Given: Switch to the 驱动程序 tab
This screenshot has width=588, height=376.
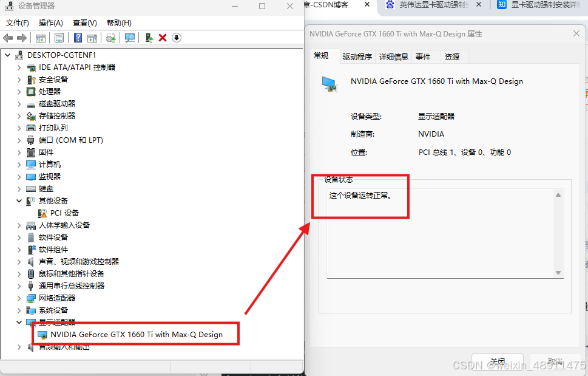Looking at the screenshot, I should pyautogui.click(x=357, y=56).
